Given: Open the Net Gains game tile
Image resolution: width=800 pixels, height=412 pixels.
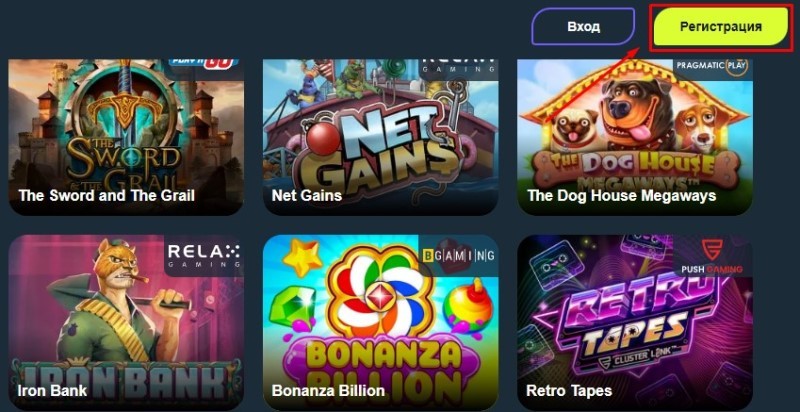Looking at the screenshot, I should (381, 137).
